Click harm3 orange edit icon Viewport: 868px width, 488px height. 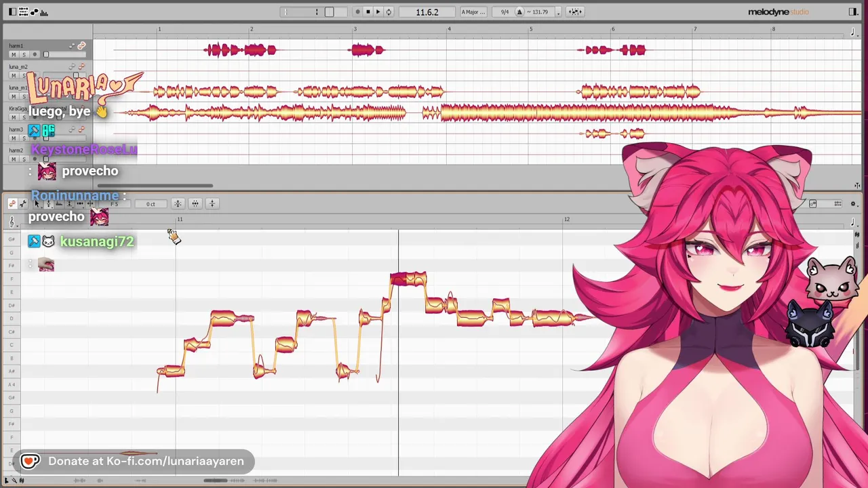tap(81, 129)
